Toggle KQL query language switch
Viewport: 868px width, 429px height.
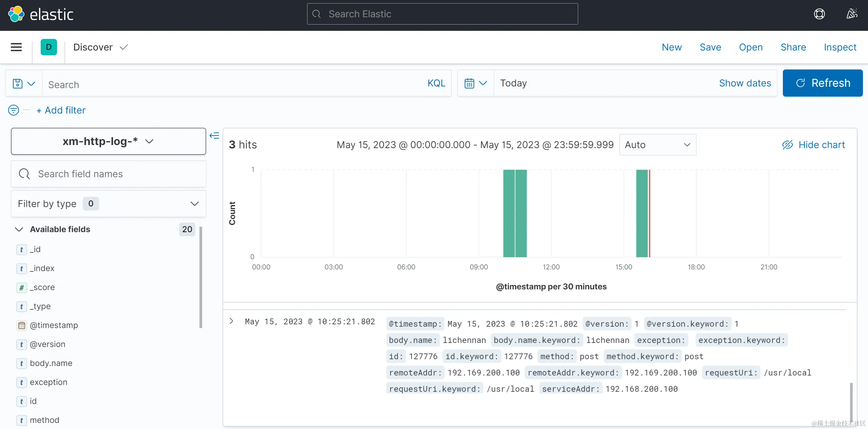[436, 83]
